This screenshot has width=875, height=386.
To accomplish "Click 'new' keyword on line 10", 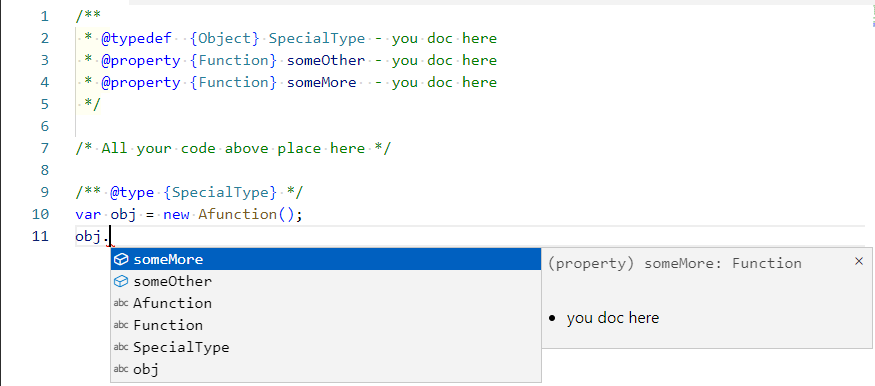I will [176, 214].
